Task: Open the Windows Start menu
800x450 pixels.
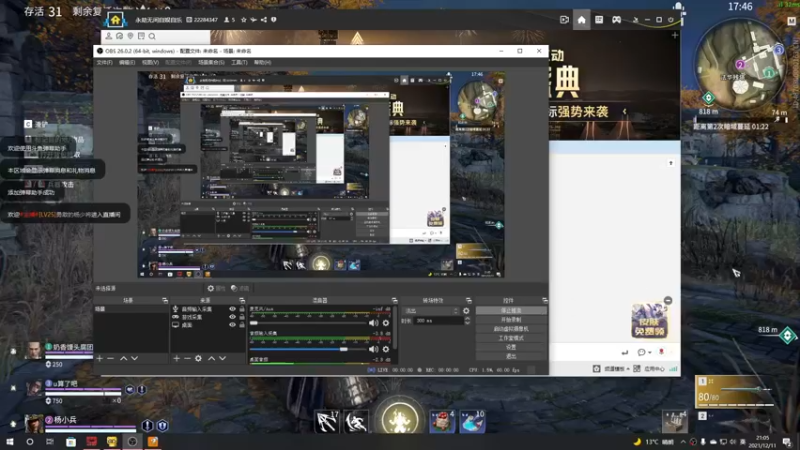Action: [x=9, y=442]
